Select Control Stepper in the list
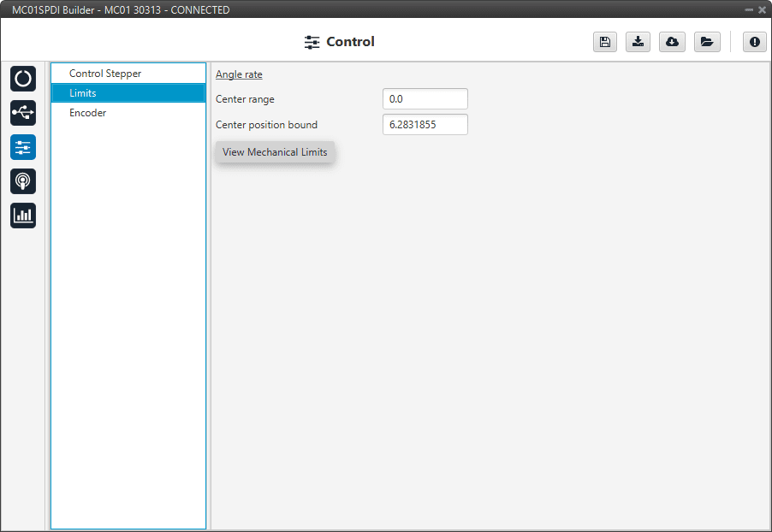Viewport: 772px width, 532px height. [128, 74]
